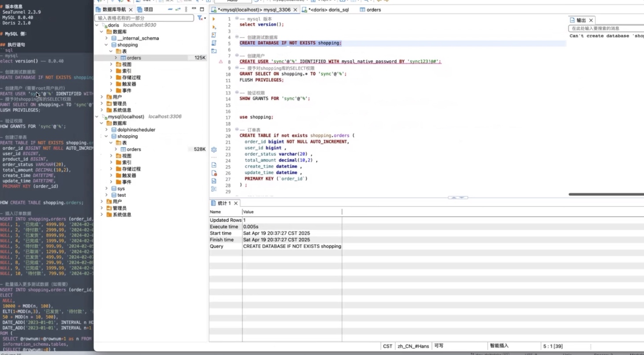This screenshot has width=644, height=355.
Task: Switch to the doris_sql editor tab
Action: coord(328,10)
